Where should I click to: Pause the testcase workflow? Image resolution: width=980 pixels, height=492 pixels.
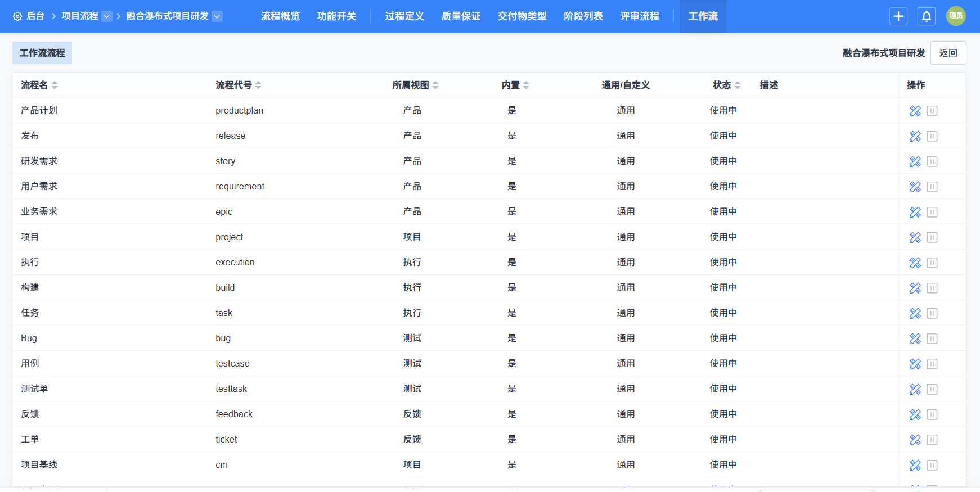tap(932, 364)
